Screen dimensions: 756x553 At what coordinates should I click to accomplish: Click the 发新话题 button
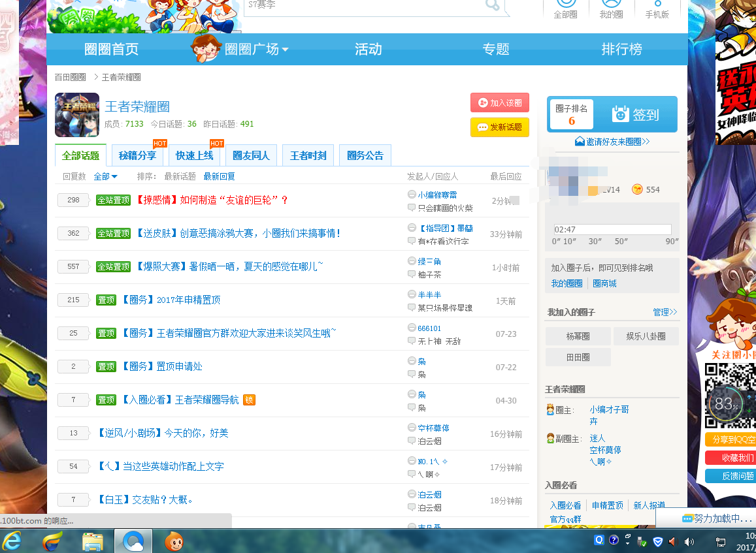499,127
